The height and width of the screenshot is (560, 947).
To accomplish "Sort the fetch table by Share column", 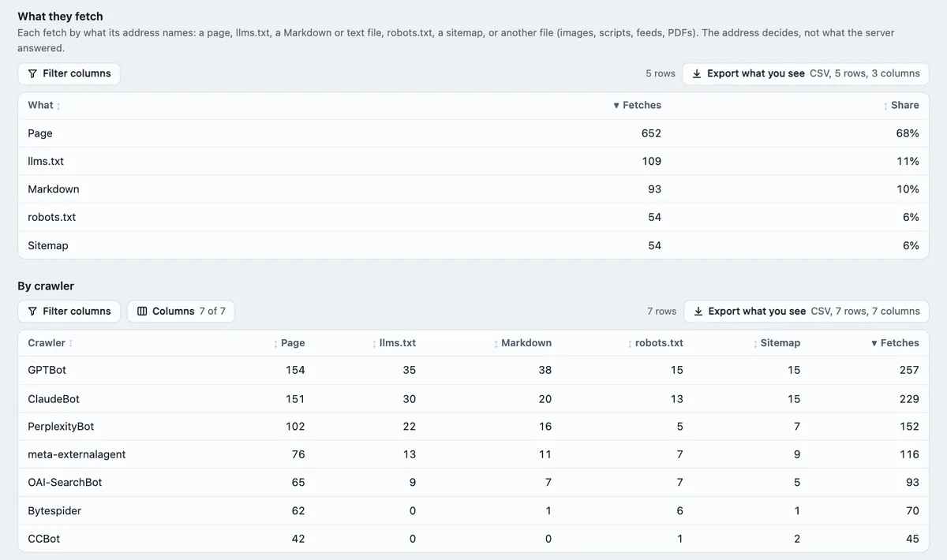I will (x=901, y=105).
